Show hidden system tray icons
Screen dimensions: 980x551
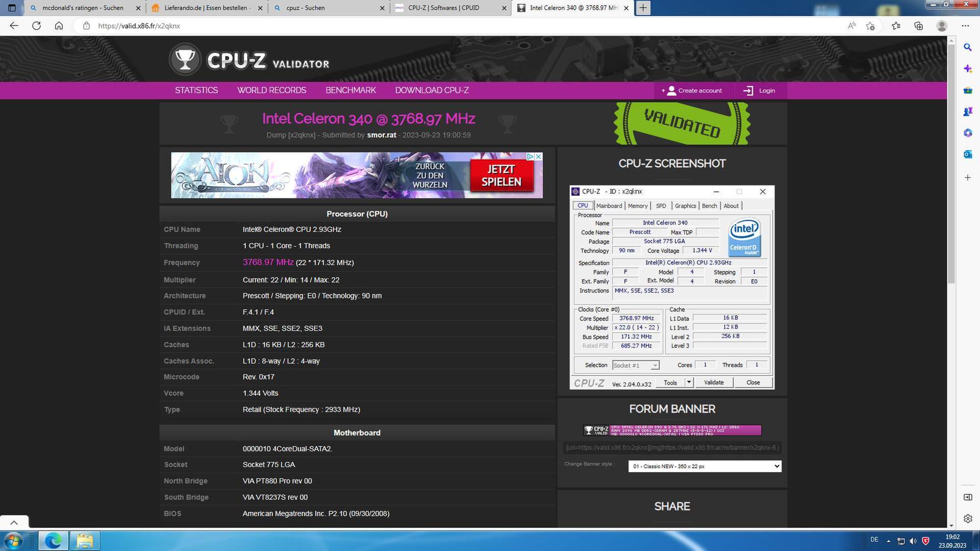pyautogui.click(x=888, y=541)
